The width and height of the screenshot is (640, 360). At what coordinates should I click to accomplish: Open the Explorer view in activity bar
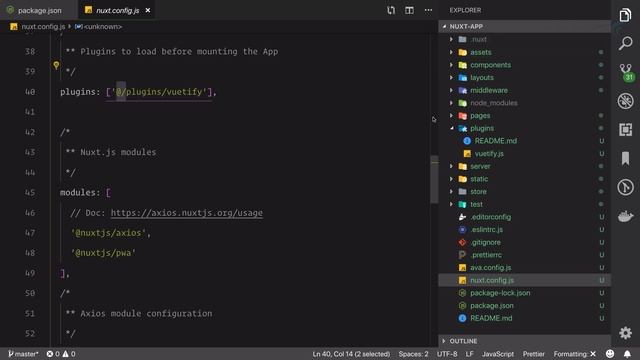625,15
